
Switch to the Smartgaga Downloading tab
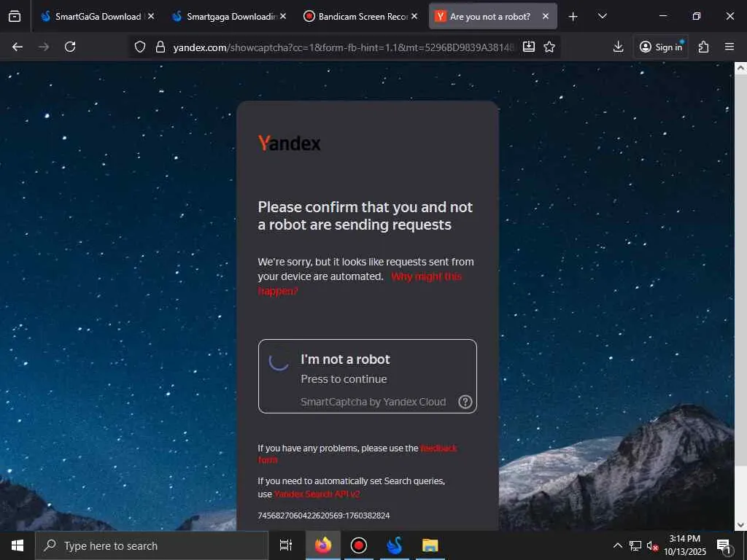point(230,16)
